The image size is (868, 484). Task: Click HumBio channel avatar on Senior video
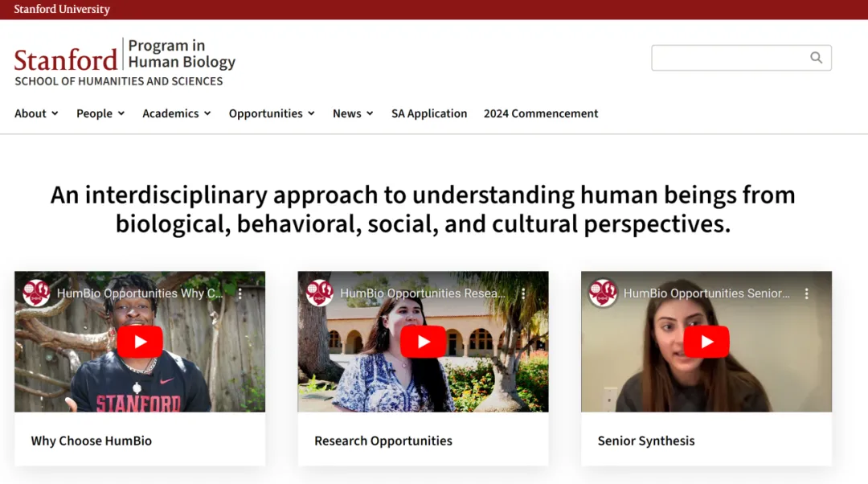(x=603, y=293)
